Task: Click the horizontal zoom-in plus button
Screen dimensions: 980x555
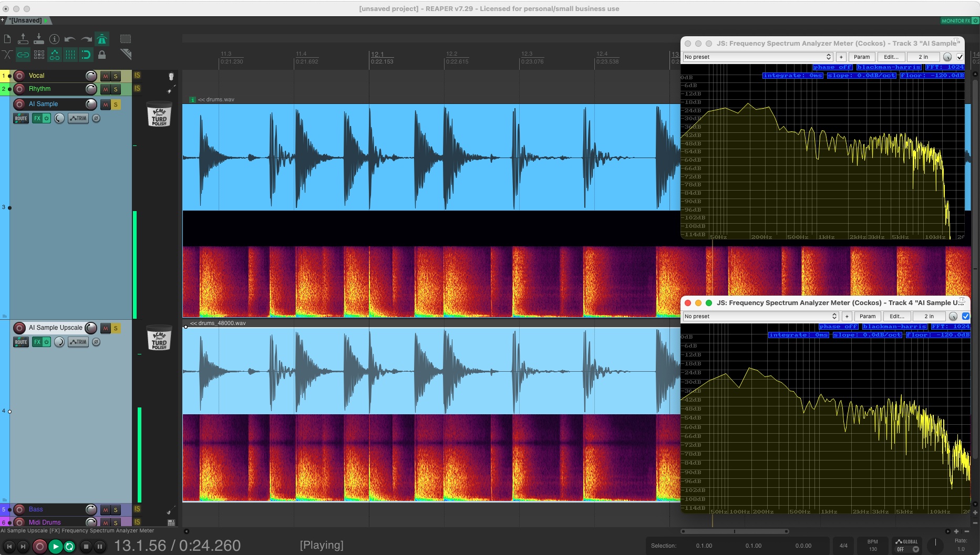Action: [x=956, y=531]
